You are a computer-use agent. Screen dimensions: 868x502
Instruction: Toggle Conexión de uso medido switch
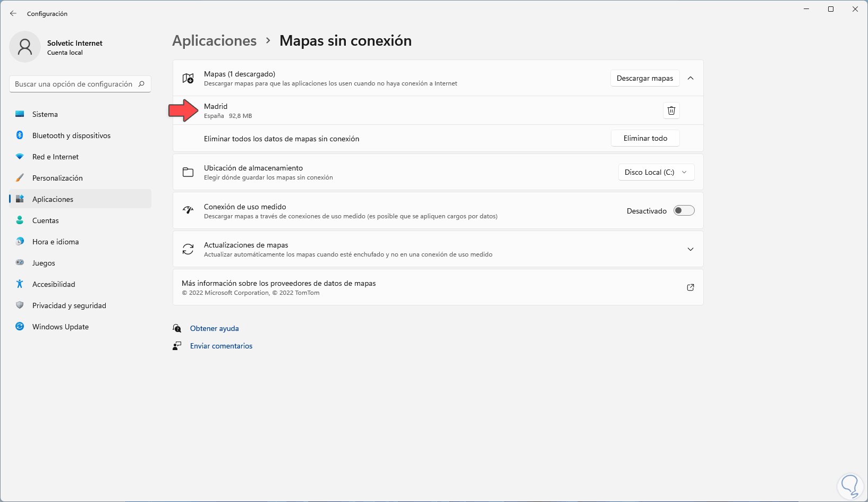(x=684, y=211)
